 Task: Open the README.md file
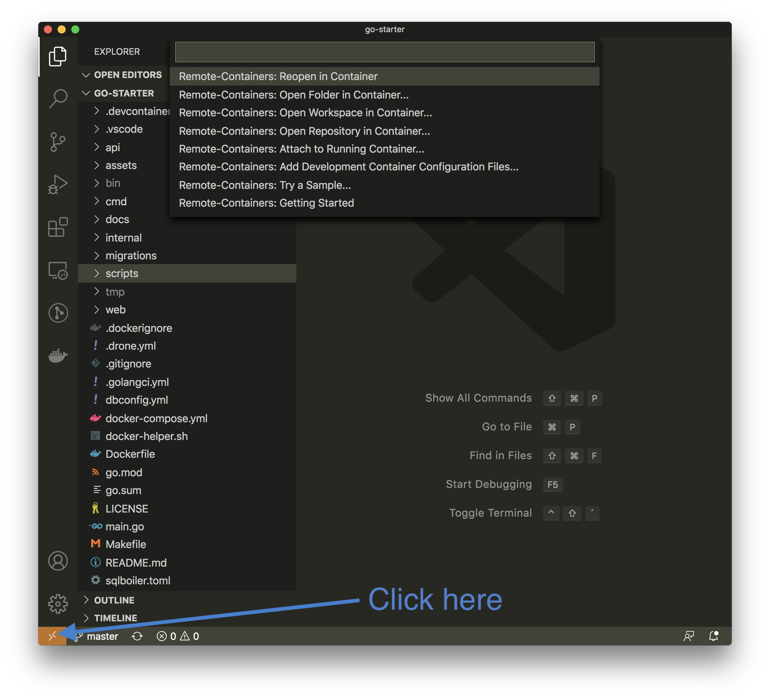(x=136, y=562)
